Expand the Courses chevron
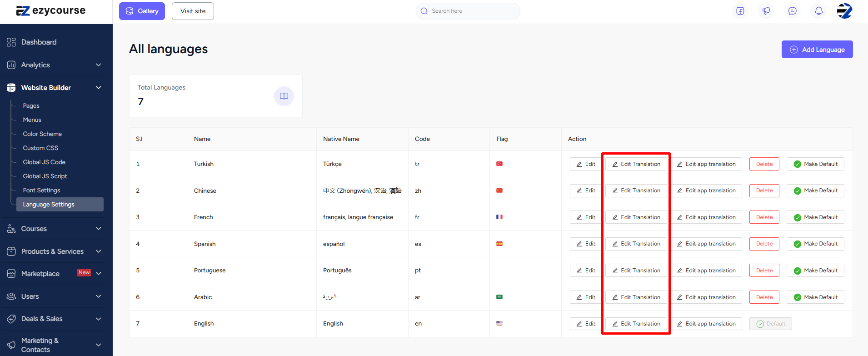This screenshot has height=356, width=868. [99, 229]
